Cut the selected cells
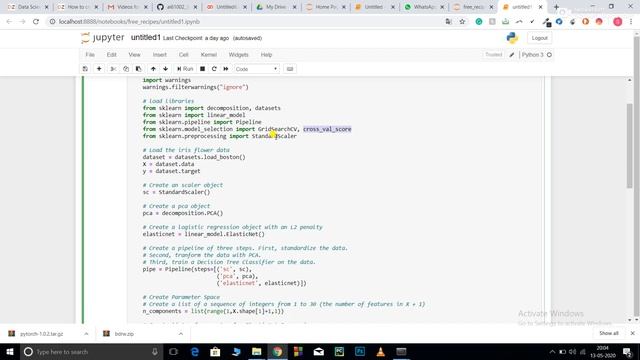The width and height of the screenshot is (640, 360). coord(113,69)
